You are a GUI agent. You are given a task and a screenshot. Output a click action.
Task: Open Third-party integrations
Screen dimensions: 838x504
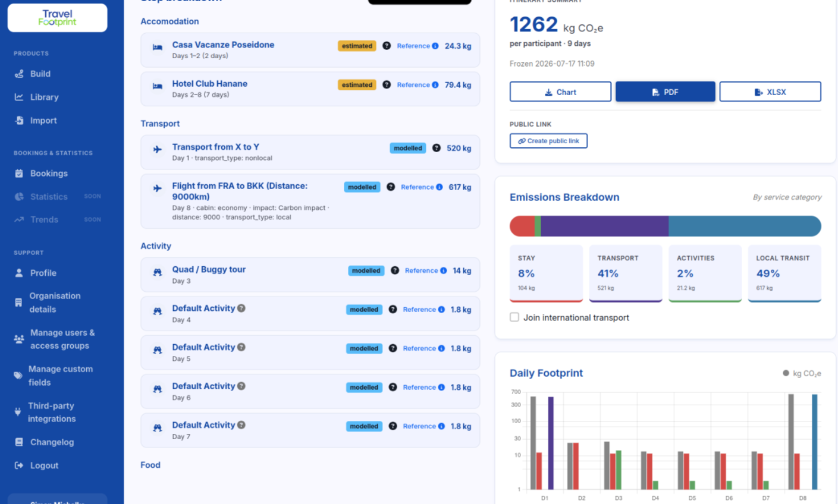52,412
